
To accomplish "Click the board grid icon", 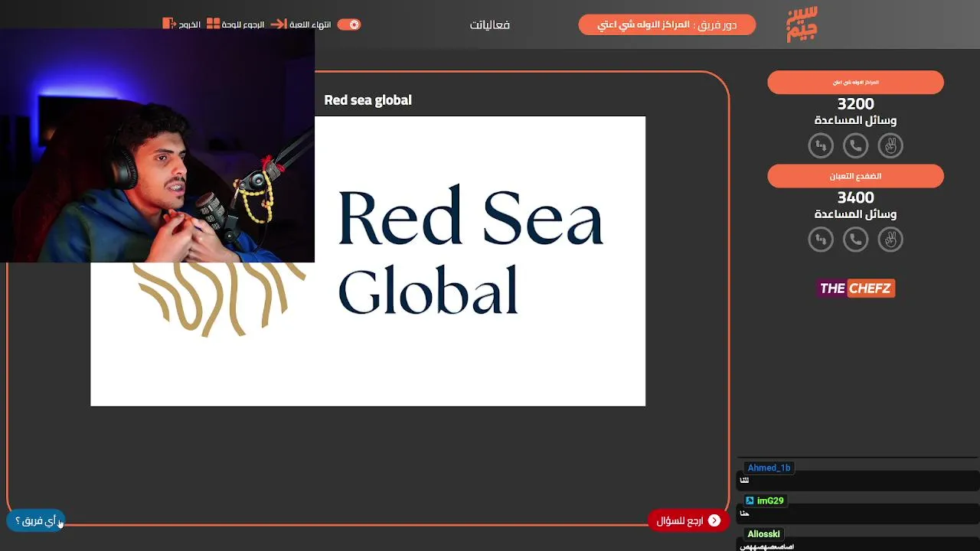I will click(x=214, y=24).
